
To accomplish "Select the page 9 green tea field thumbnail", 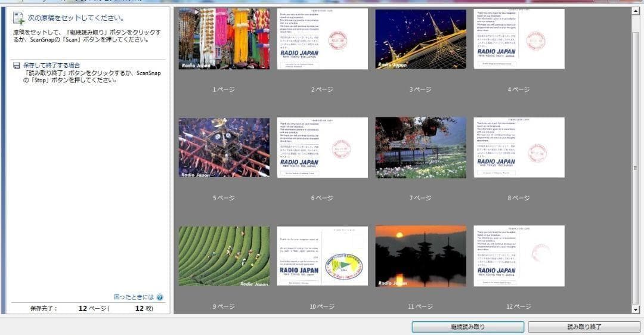I will 224,256.
